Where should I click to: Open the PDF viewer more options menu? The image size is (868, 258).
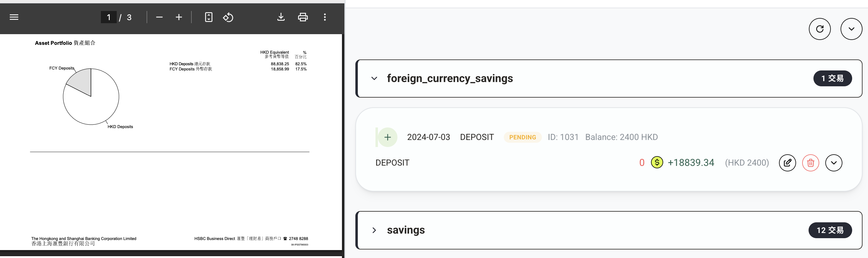[325, 17]
